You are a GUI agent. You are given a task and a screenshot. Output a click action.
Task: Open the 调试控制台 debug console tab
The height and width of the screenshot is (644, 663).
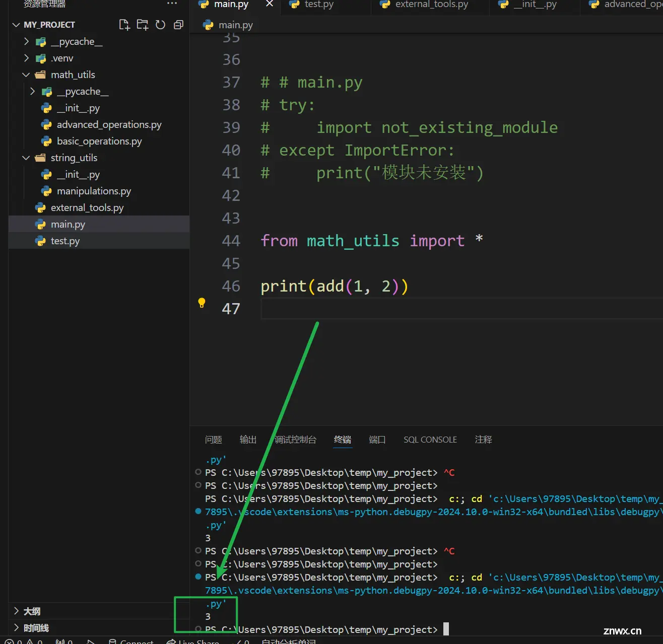(296, 440)
